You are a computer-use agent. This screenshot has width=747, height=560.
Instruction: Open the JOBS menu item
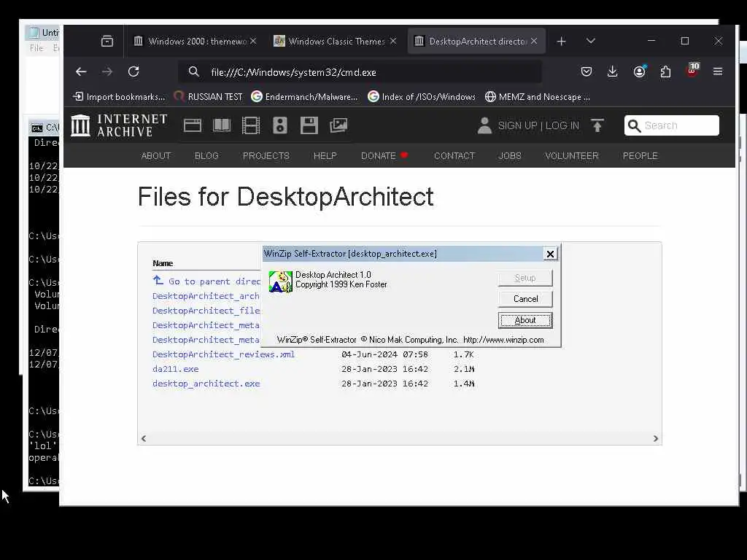point(510,156)
